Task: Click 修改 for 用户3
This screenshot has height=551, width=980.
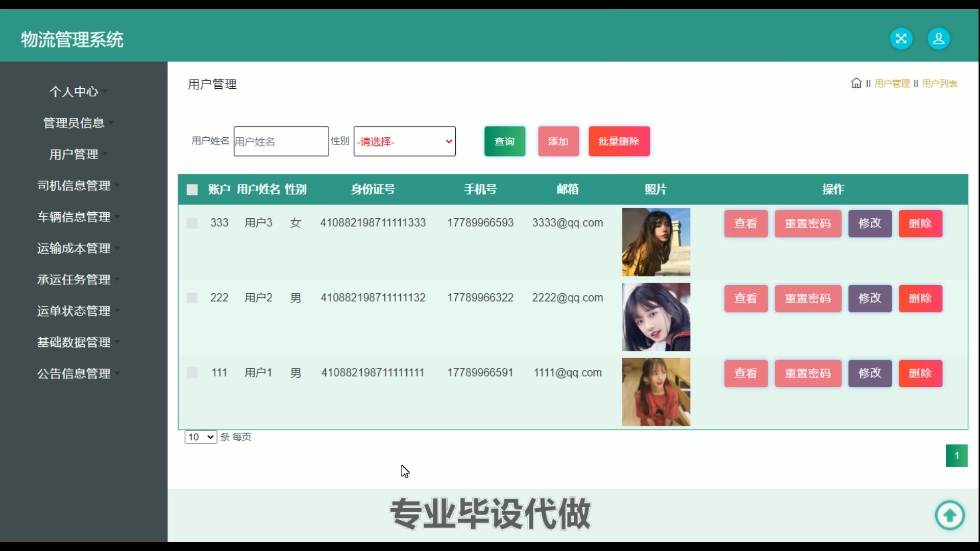Action: tap(870, 223)
